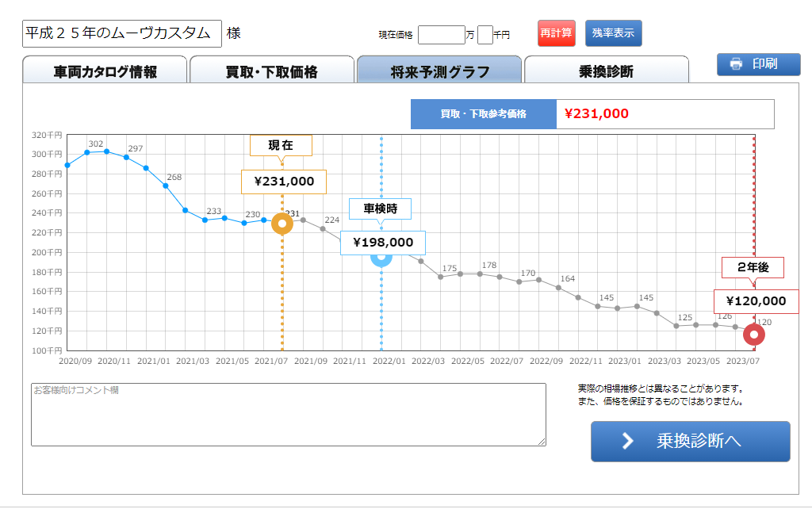Click the blue 車検時 marker circle
Screen dimensions: 812x509
tap(381, 258)
